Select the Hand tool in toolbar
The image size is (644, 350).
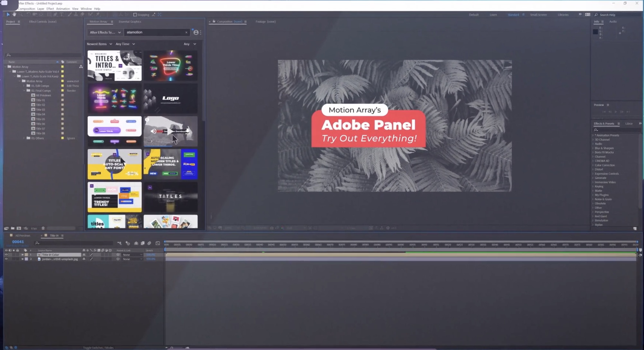coord(14,14)
